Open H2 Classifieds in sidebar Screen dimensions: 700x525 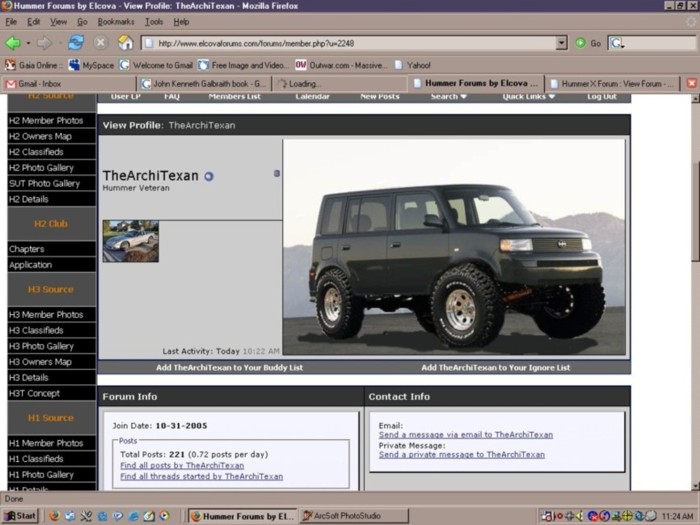tap(51, 152)
